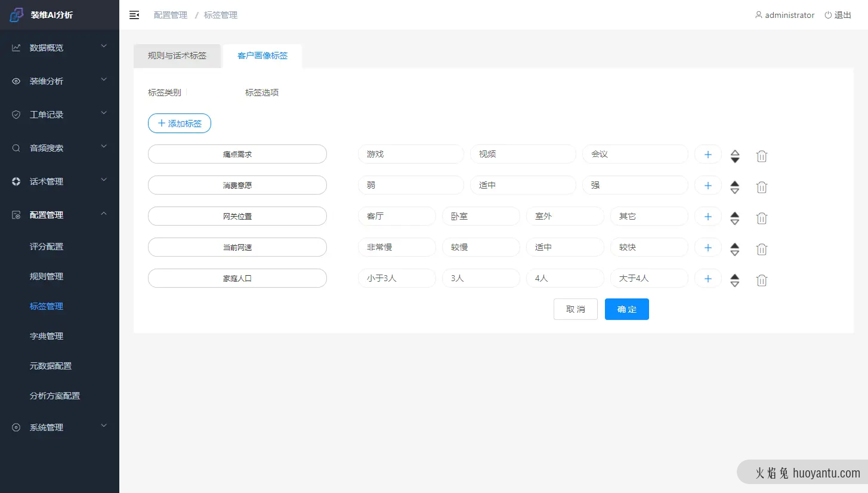The width and height of the screenshot is (868, 493).
Task: Collapse the 配置管理 menu chevron
Action: [104, 213]
